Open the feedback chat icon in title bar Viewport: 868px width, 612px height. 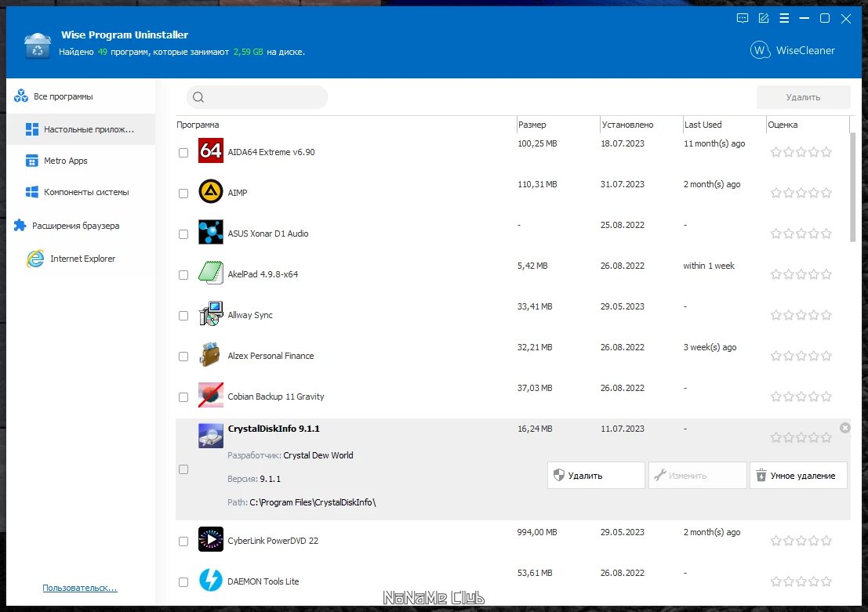(743, 18)
